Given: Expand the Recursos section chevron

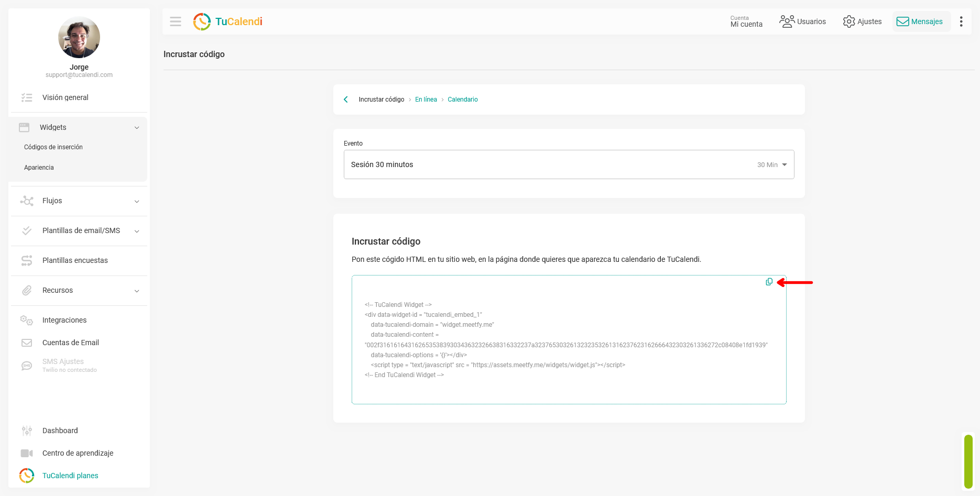Looking at the screenshot, I should pyautogui.click(x=137, y=291).
